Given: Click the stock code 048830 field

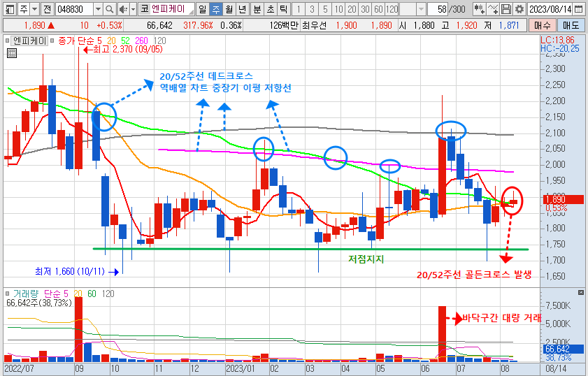Looking at the screenshot, I should pos(74,9).
